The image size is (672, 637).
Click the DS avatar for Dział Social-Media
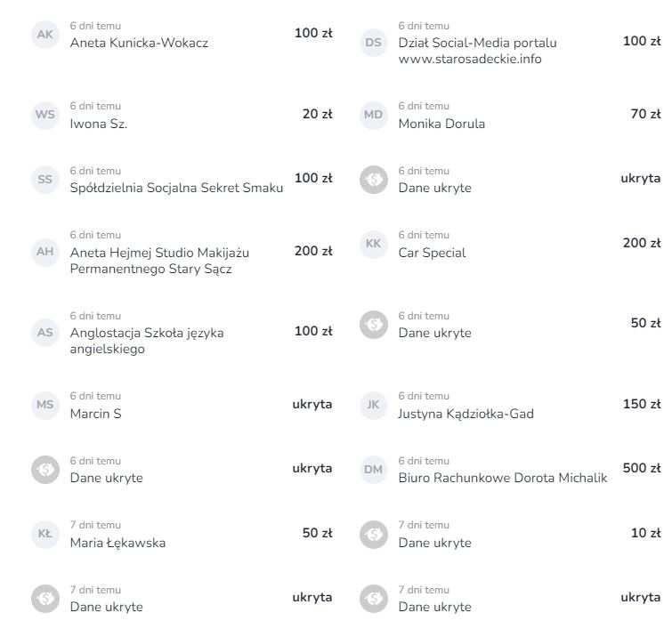coord(373,42)
